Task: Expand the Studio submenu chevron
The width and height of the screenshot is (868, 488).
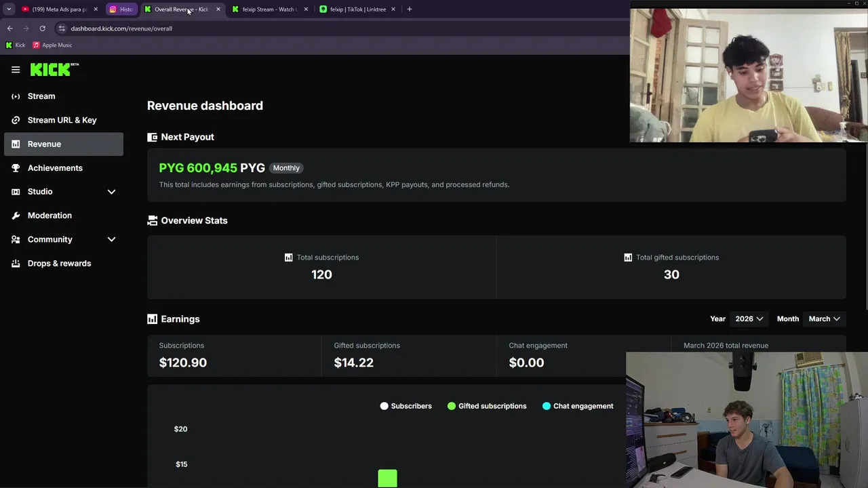Action: [x=111, y=192]
